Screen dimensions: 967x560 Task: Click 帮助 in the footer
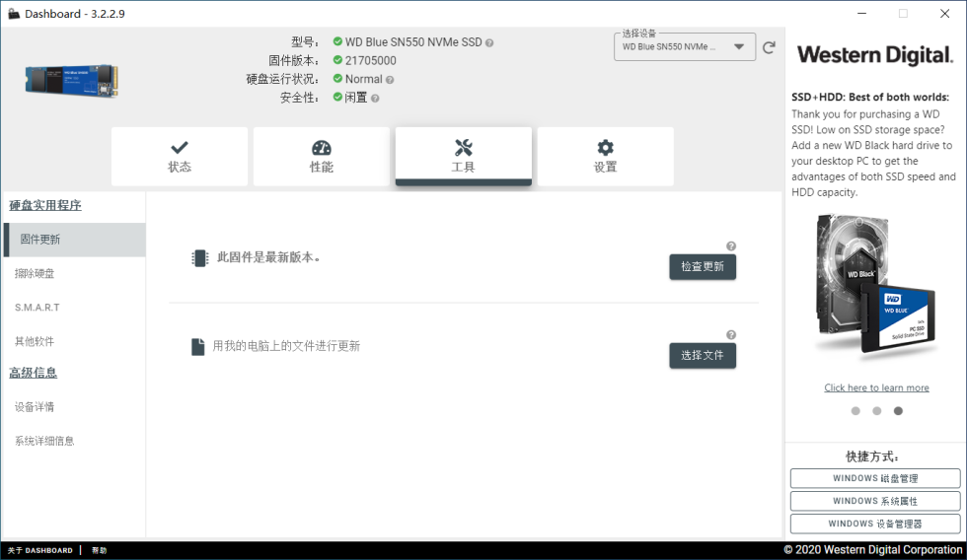click(x=100, y=550)
